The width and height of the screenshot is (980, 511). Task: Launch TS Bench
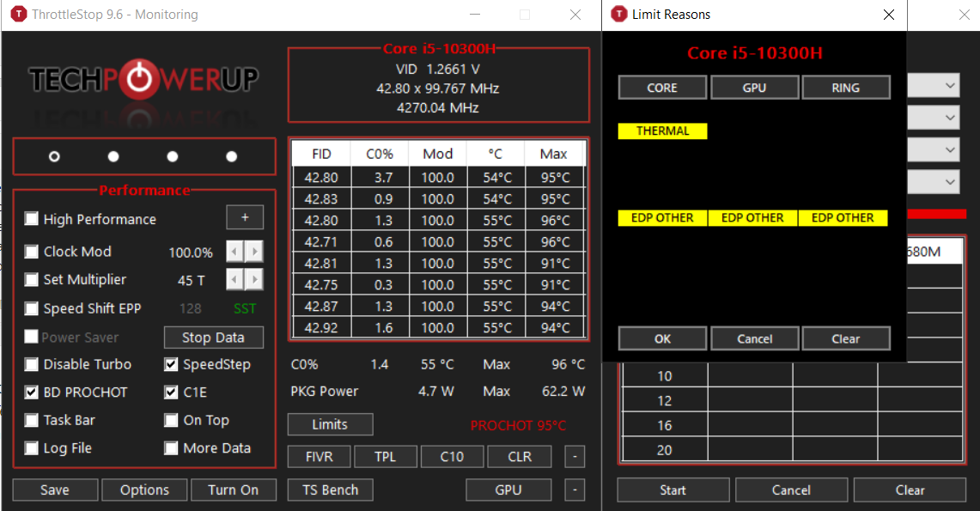pyautogui.click(x=330, y=490)
